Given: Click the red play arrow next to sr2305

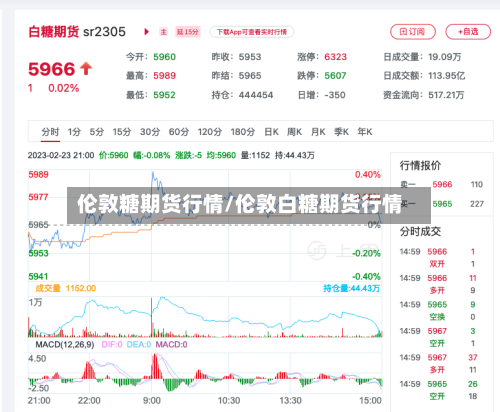Looking at the screenshot, I should tap(146, 32).
